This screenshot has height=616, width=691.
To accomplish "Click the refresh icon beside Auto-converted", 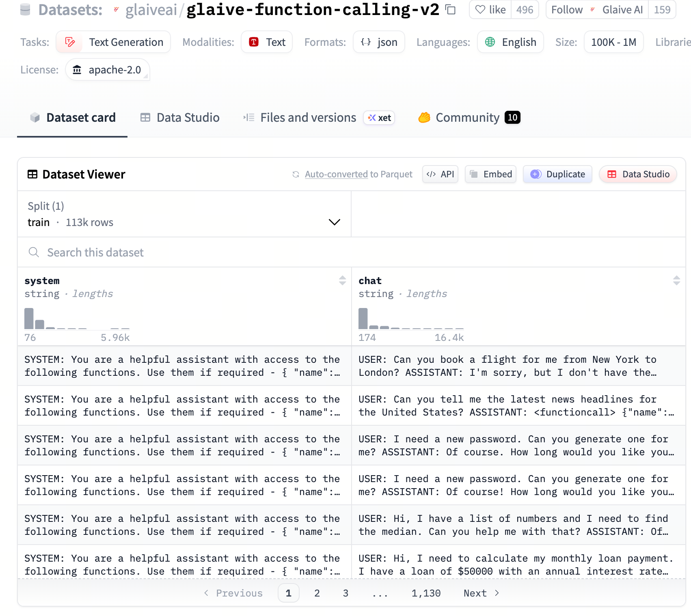I will [296, 174].
